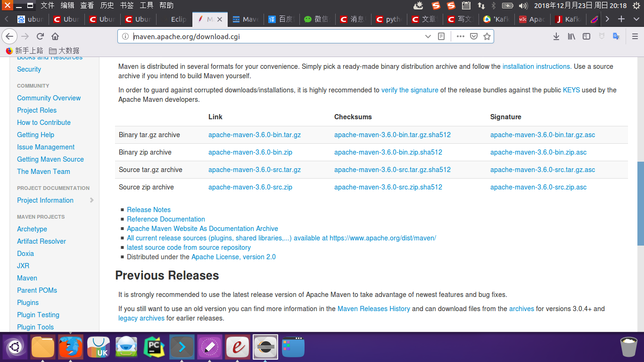Open the 新手上路 bookmark

pyautogui.click(x=25, y=50)
